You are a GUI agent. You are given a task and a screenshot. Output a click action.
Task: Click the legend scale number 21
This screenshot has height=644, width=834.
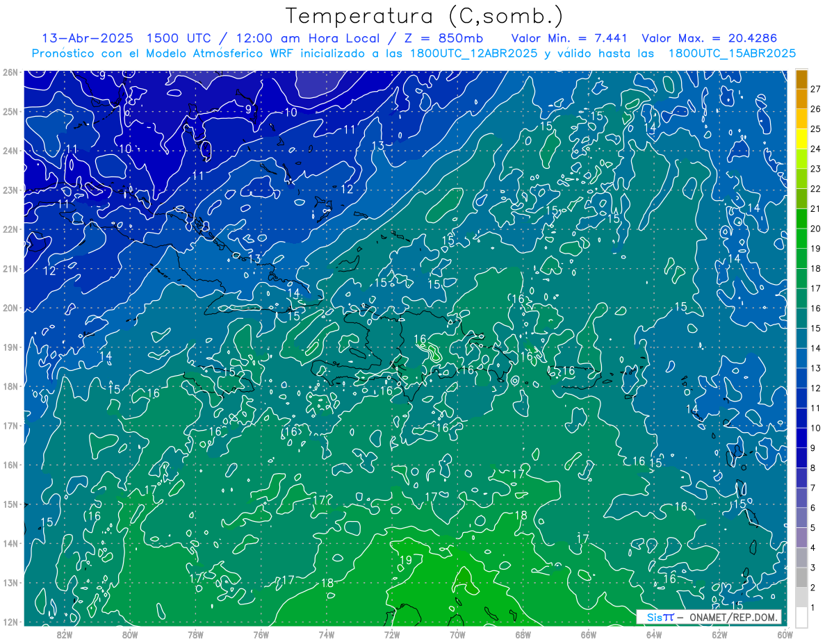(x=816, y=208)
